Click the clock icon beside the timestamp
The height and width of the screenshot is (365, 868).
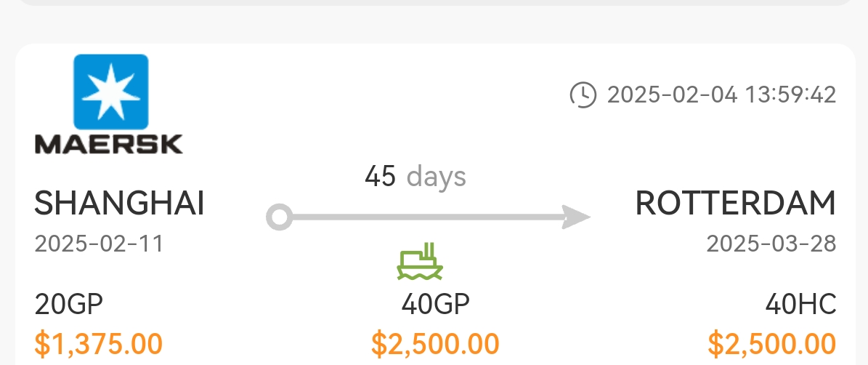coord(583,95)
